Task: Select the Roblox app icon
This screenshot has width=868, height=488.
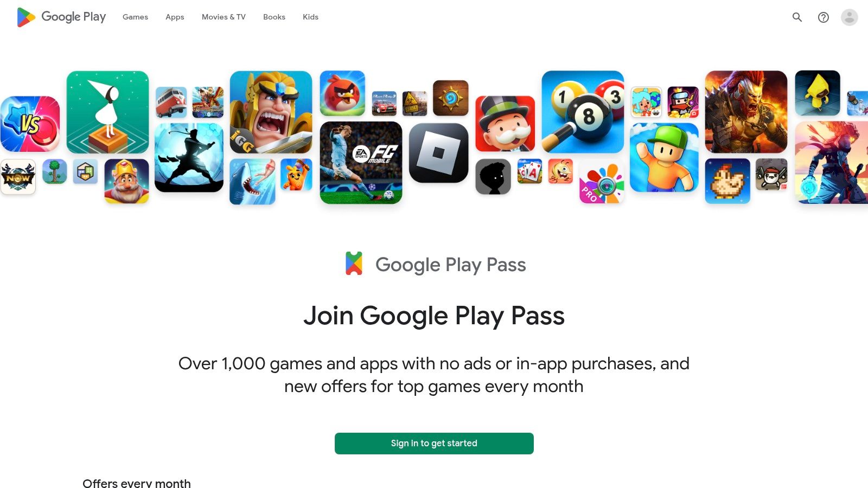Action: [x=439, y=153]
